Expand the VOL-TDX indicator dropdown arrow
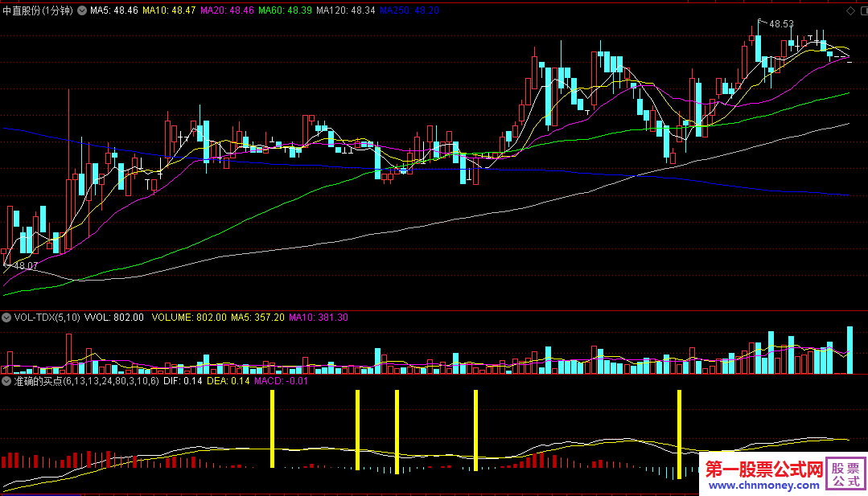The height and width of the screenshot is (496, 868). 6,318
